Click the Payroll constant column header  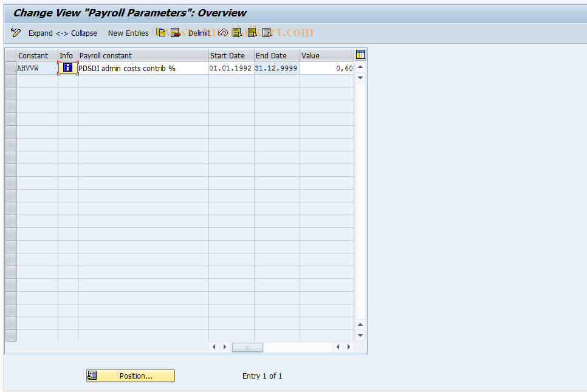143,55
